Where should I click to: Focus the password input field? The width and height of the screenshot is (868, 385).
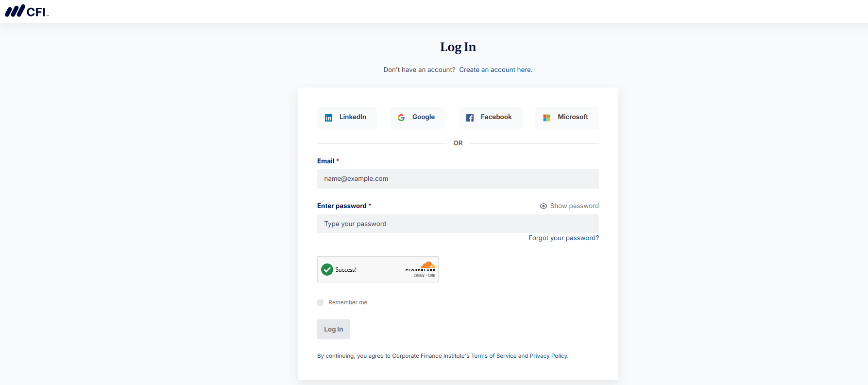coord(458,224)
